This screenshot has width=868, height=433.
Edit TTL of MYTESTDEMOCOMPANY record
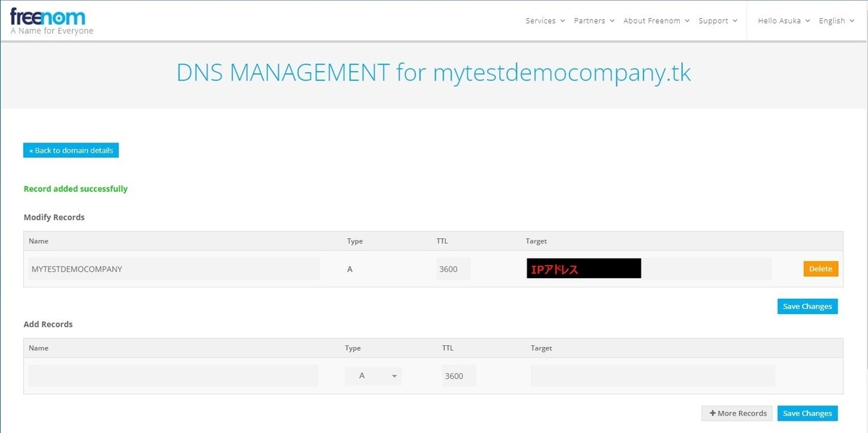pyautogui.click(x=454, y=269)
